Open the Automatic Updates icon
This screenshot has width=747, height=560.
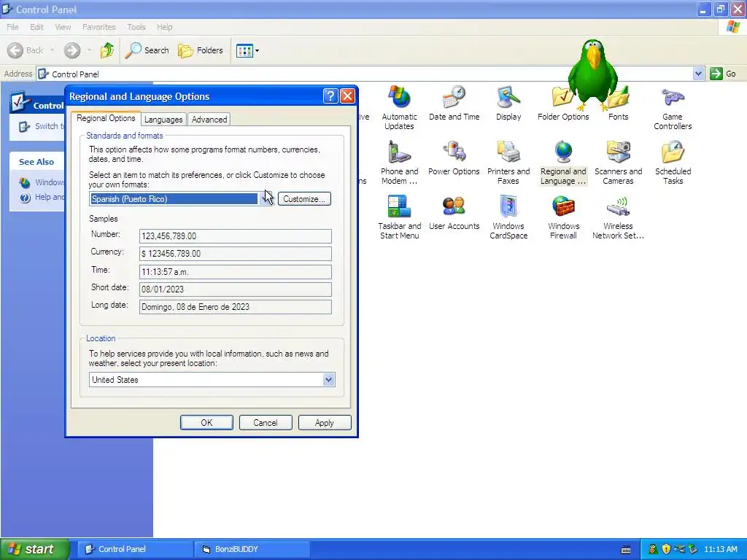[399, 108]
